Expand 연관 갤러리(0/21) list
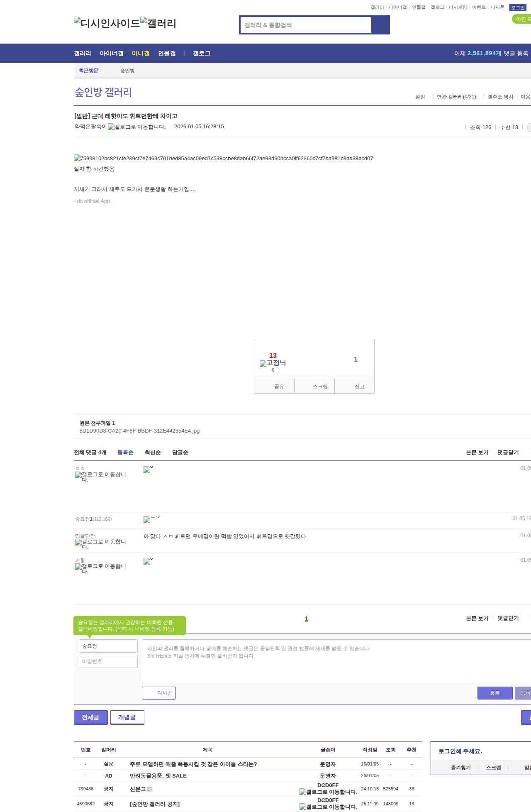This screenshot has width=531, height=812. 456,97
